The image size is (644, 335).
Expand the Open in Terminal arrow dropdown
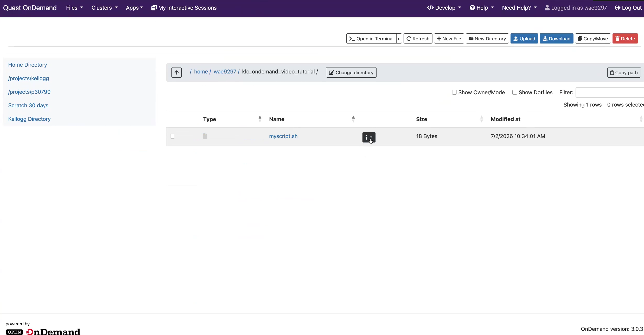tap(399, 39)
